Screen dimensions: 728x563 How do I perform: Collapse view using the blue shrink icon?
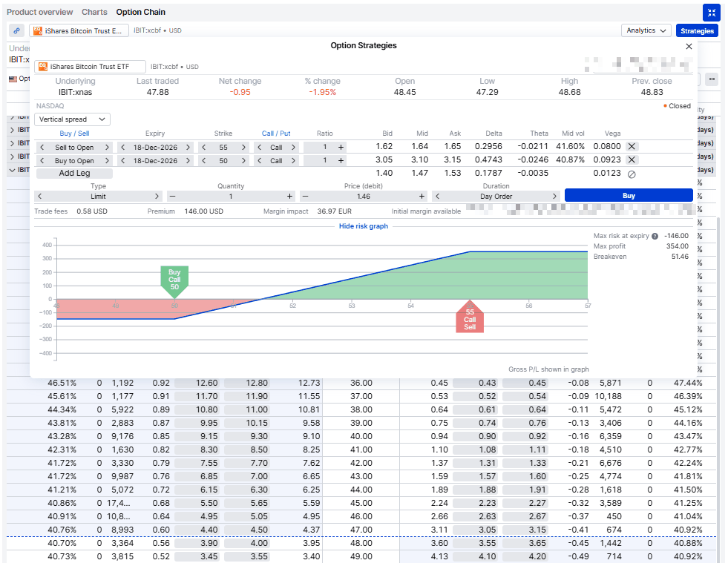tap(711, 13)
